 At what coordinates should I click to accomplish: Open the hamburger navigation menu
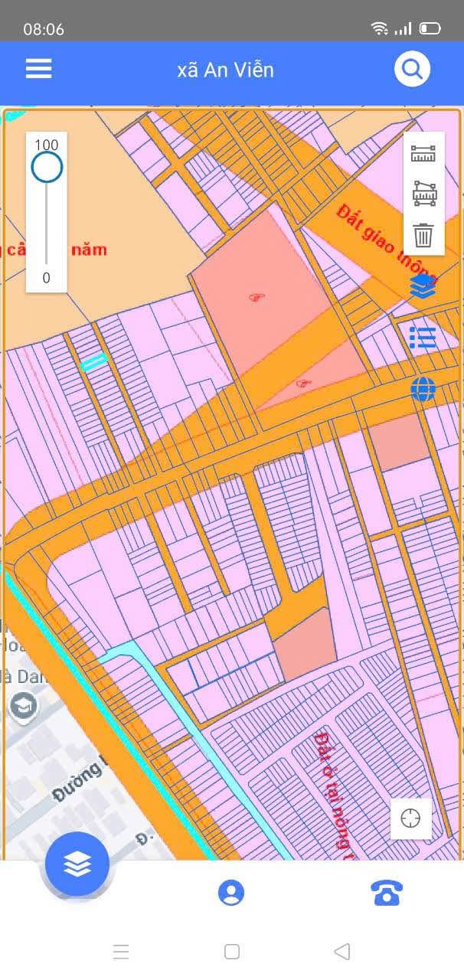[38, 70]
